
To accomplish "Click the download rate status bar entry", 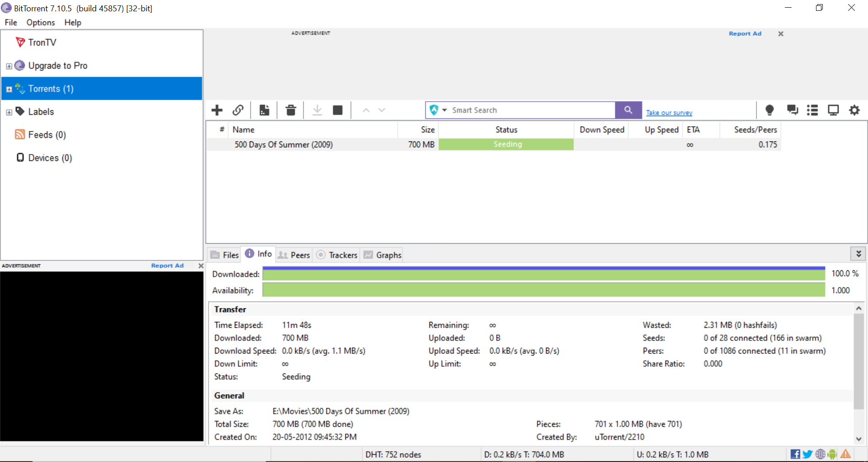I will tap(524, 455).
